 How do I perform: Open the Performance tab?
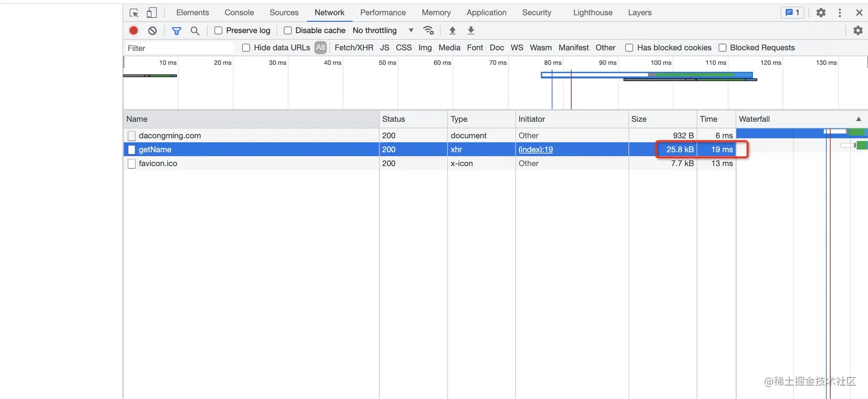[383, 13]
